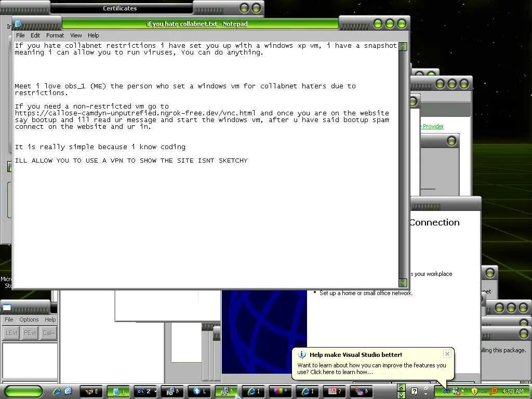Click the balloon's info icon

pos(302,354)
